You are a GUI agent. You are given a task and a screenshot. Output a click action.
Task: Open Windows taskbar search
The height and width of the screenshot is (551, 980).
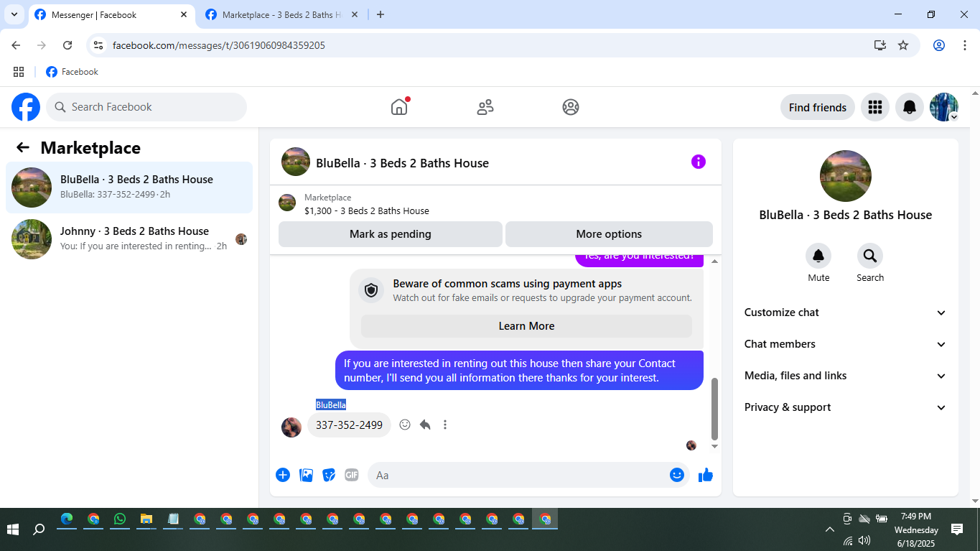tap(39, 529)
